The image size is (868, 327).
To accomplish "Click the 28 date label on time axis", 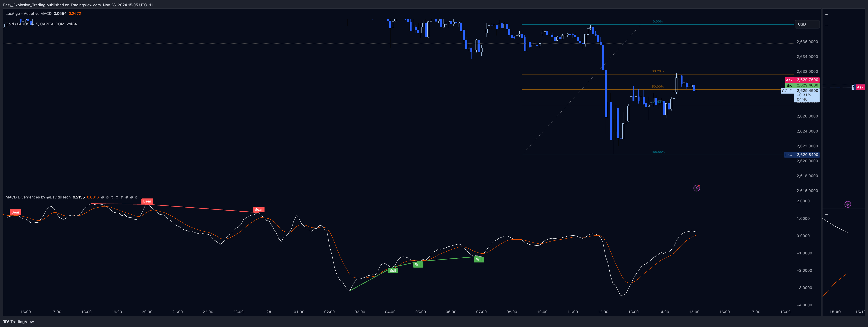I will (x=269, y=312).
